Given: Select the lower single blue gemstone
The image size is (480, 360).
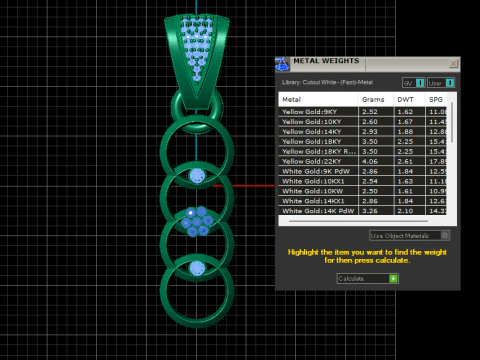Looking at the screenshot, I should pyautogui.click(x=197, y=268).
